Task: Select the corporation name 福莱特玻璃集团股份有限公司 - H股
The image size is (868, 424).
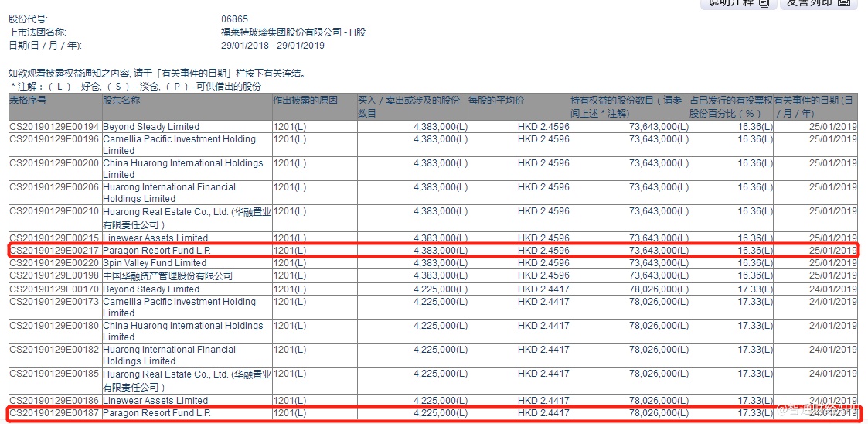Action: 294,32
